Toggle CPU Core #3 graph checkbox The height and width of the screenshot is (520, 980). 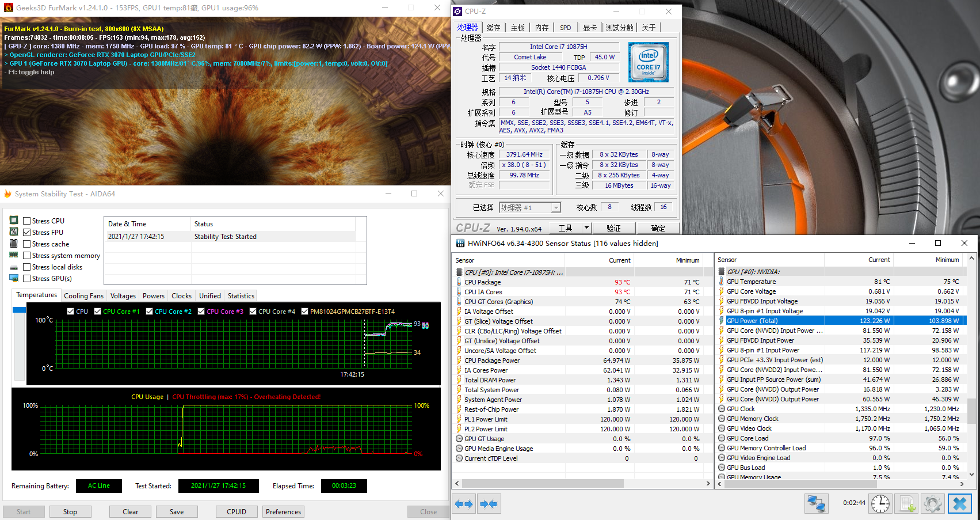201,311
